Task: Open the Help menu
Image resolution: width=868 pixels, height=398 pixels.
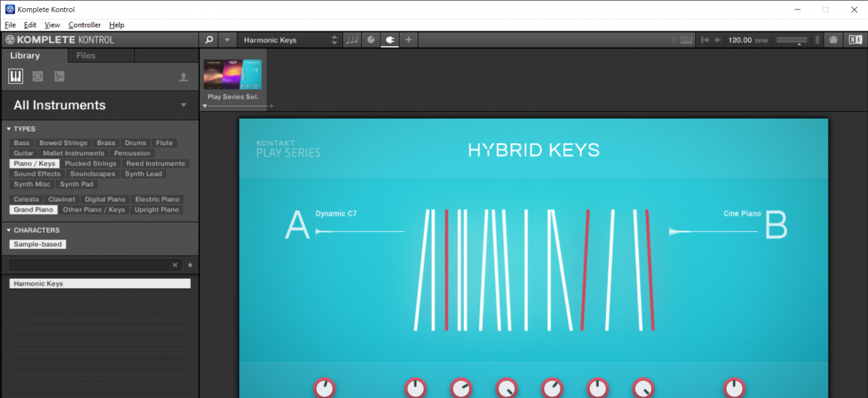Action: coord(117,25)
